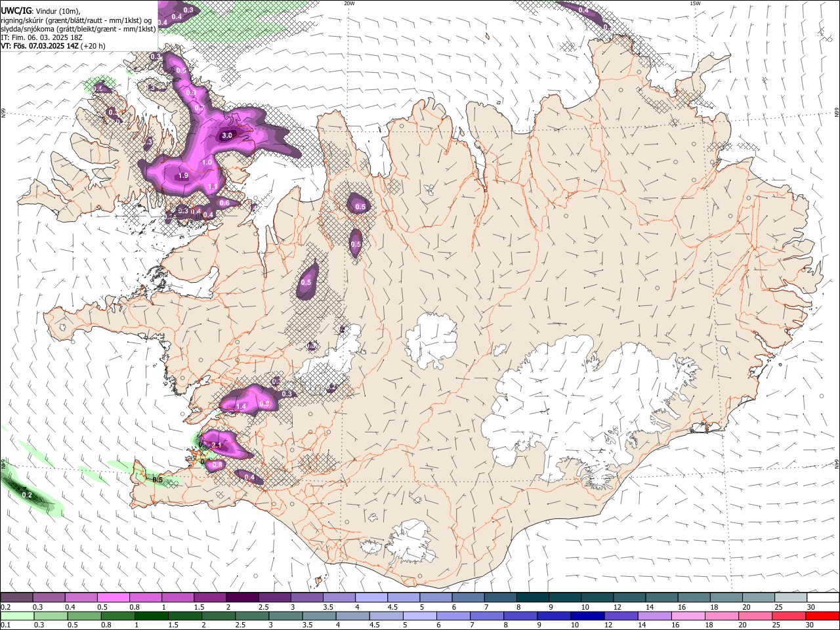Click the '2.1' precipitation value on map
This screenshot has height=630, width=840.
click(x=217, y=446)
